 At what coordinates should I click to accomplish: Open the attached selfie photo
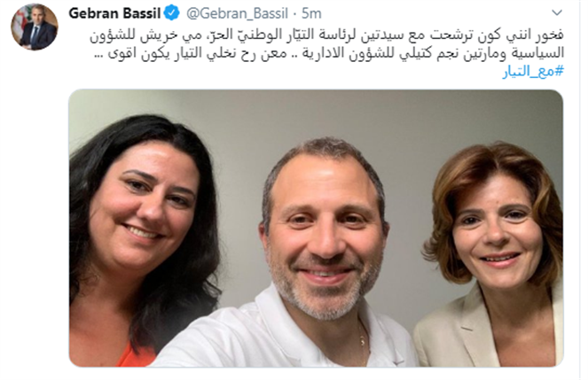pos(316,228)
